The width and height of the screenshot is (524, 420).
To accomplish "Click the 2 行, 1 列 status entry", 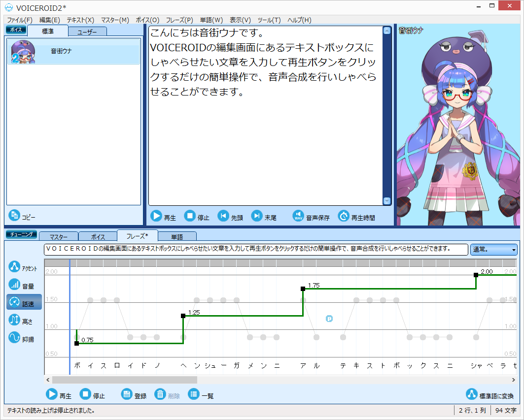I will [472, 410].
